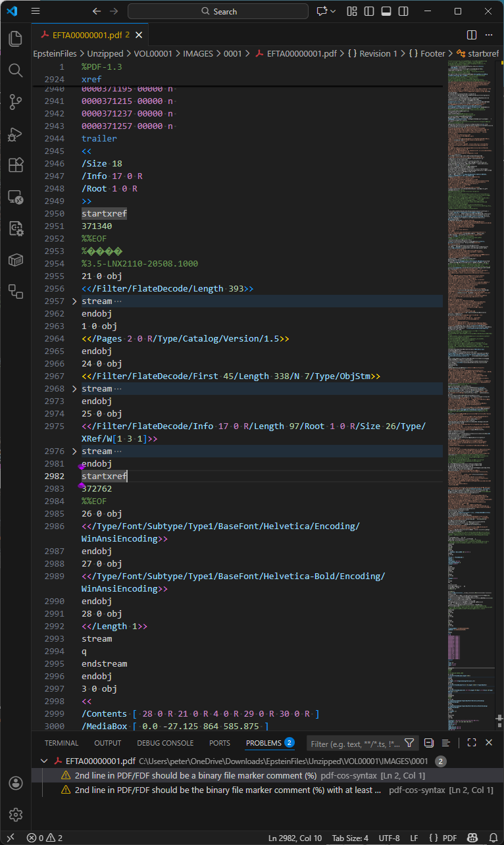Open errors and warnings counter in the status bar
This screenshot has height=845, width=504.
(x=45, y=838)
